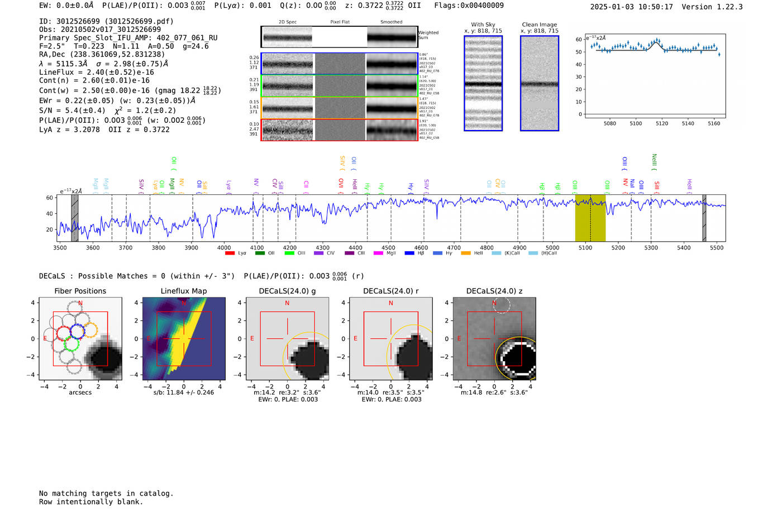Click the orange-bordered fiber 2D spectrum row
782x532 pixels.
pos(340,108)
